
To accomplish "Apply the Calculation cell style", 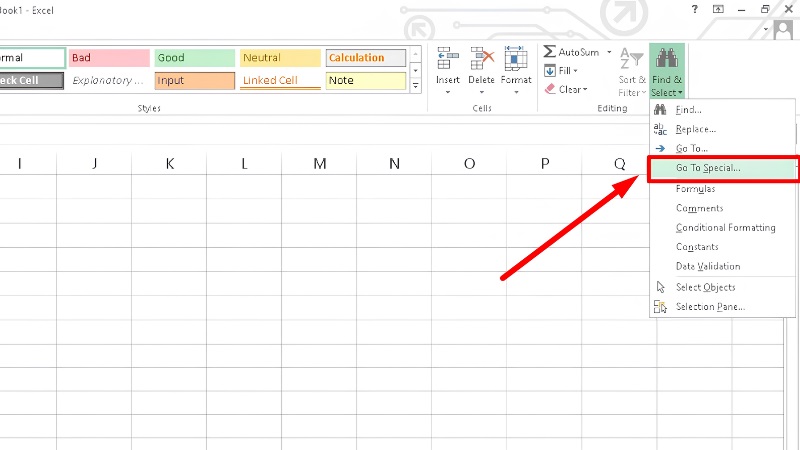I will (x=366, y=58).
